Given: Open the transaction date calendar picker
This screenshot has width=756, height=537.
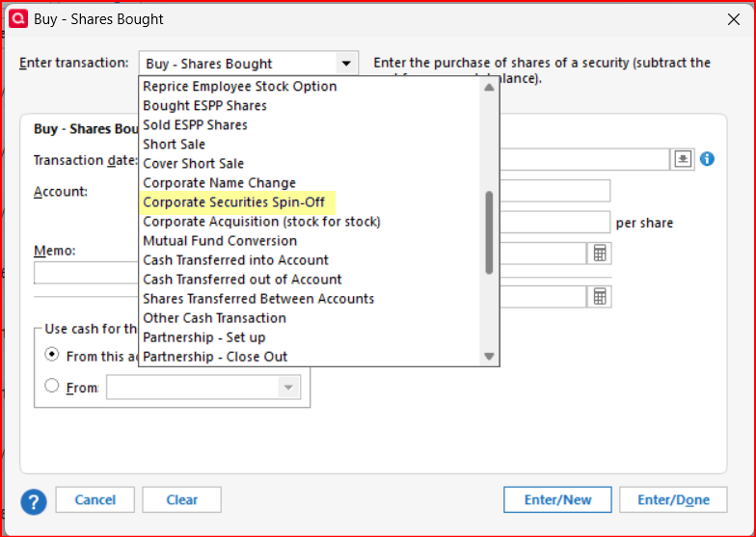Looking at the screenshot, I should click(x=683, y=159).
